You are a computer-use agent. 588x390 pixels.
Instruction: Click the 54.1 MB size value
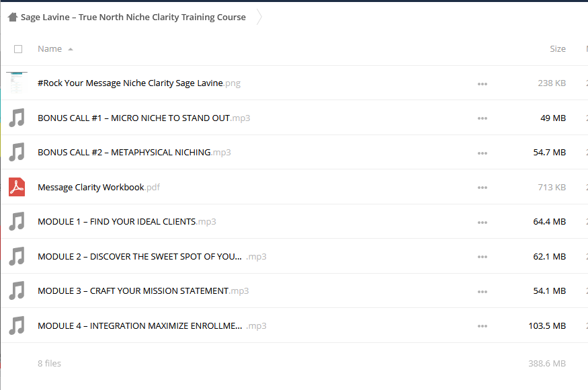550,291
